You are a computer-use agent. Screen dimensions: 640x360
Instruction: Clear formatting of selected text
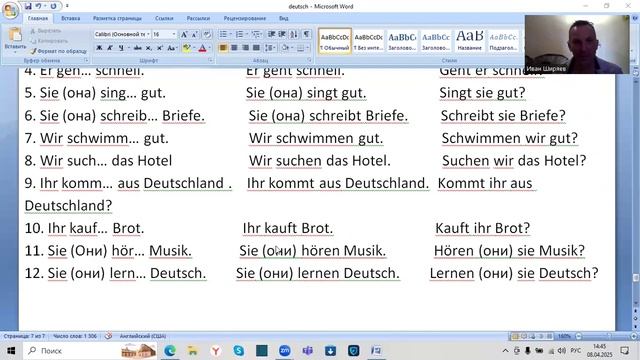tap(207, 35)
